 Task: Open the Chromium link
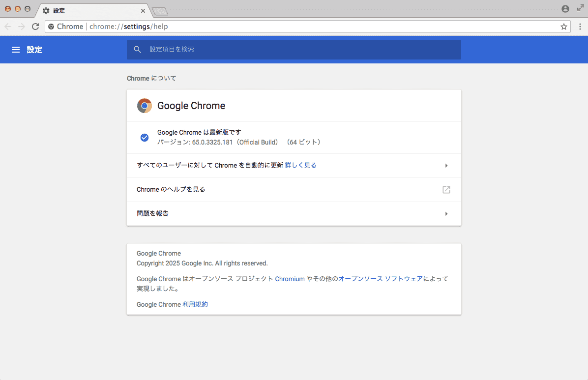[x=290, y=279]
